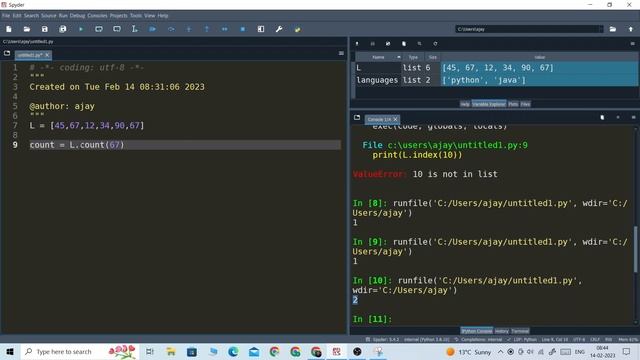Open Windows notification center icon
640x360 pixels.
pyautogui.click(x=627, y=352)
